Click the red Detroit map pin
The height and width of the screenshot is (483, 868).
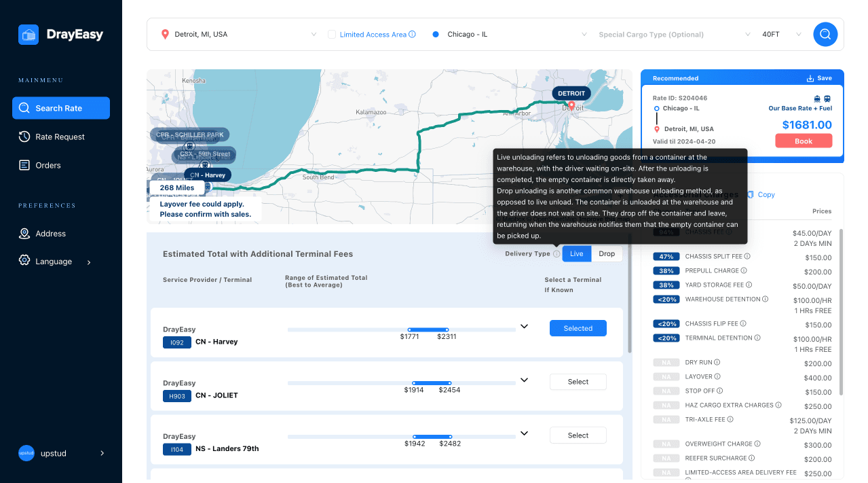point(571,106)
